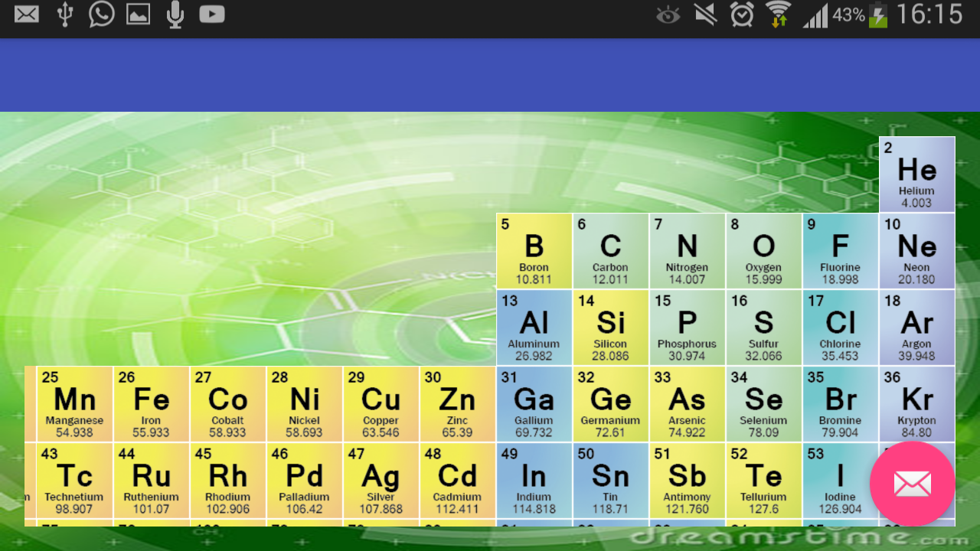Select the Krypton element tile
Screen dimensions: 980x551
pyautogui.click(x=917, y=404)
